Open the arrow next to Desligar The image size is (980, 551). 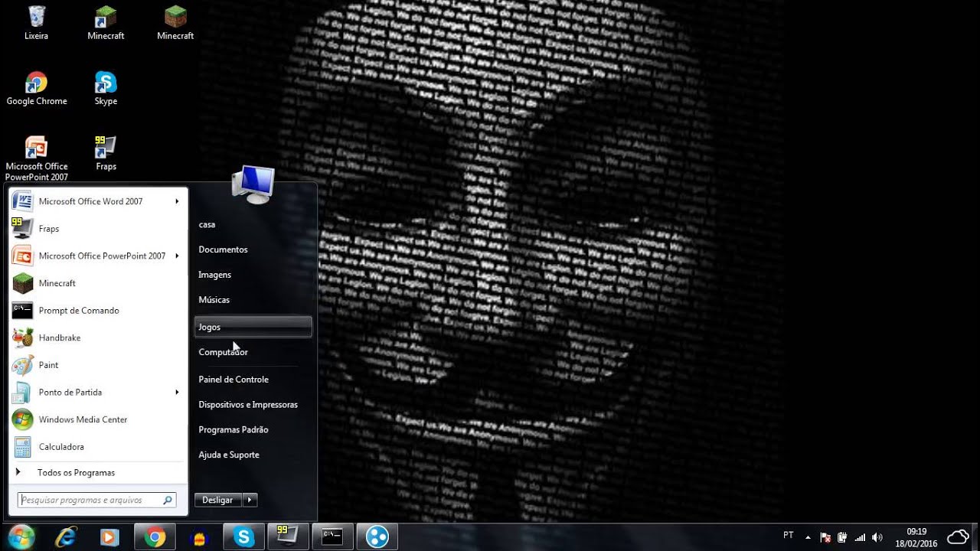click(250, 500)
